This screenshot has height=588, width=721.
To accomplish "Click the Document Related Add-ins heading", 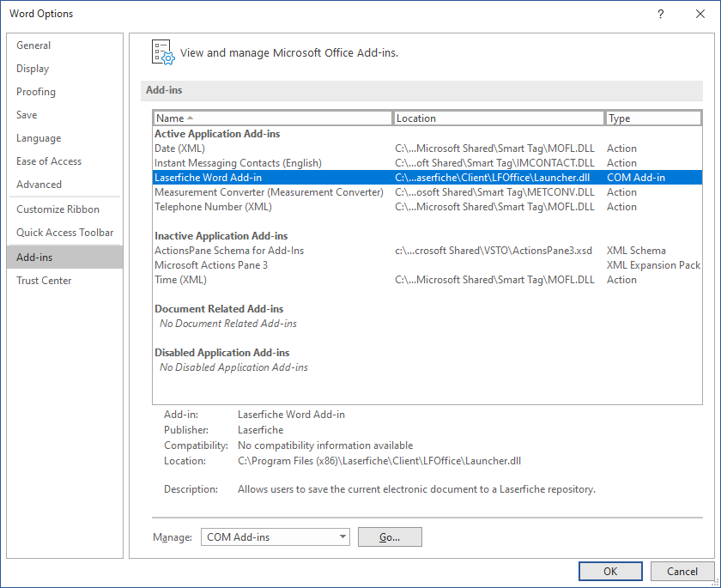I will click(x=219, y=309).
